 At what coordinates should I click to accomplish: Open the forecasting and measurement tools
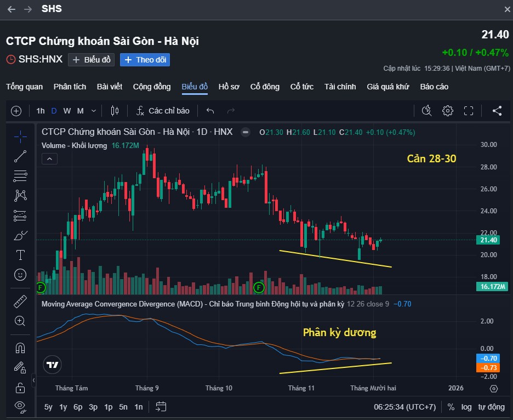pyautogui.click(x=20, y=215)
